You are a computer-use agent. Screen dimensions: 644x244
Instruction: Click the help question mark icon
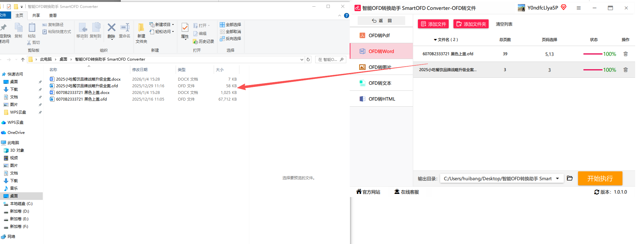click(x=346, y=16)
